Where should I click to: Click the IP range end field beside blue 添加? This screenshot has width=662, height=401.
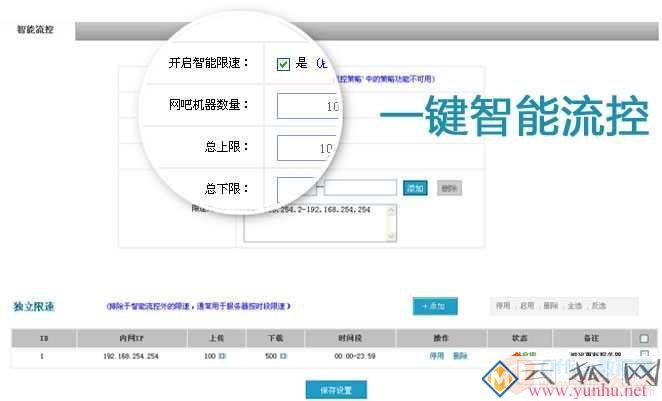pos(361,188)
